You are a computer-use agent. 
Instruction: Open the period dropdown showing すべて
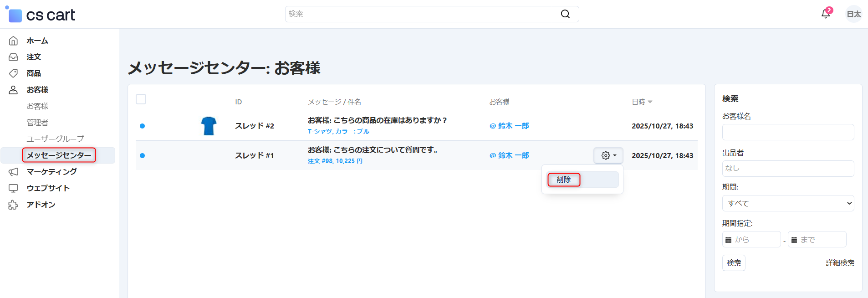point(787,203)
